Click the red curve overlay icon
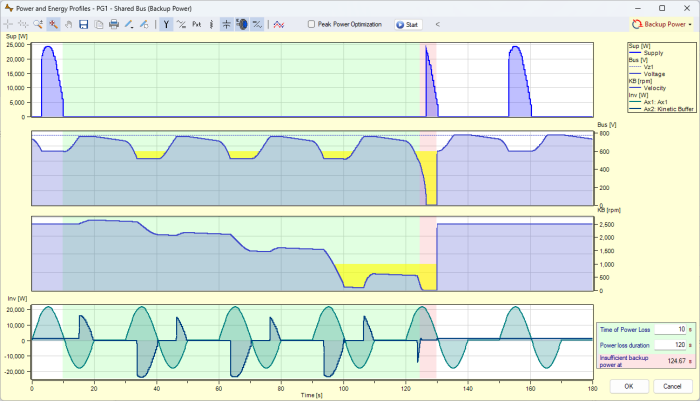Viewport: 700px width, 401px height. [x=279, y=23]
